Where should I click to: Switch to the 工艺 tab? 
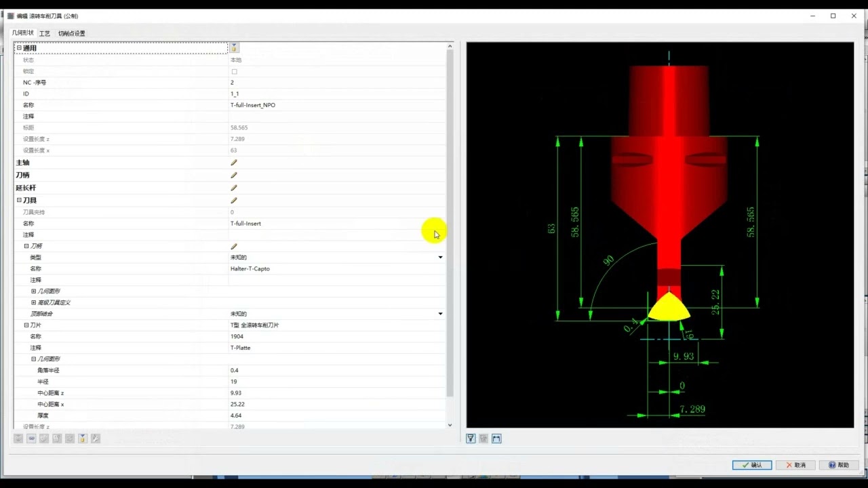[x=45, y=33]
